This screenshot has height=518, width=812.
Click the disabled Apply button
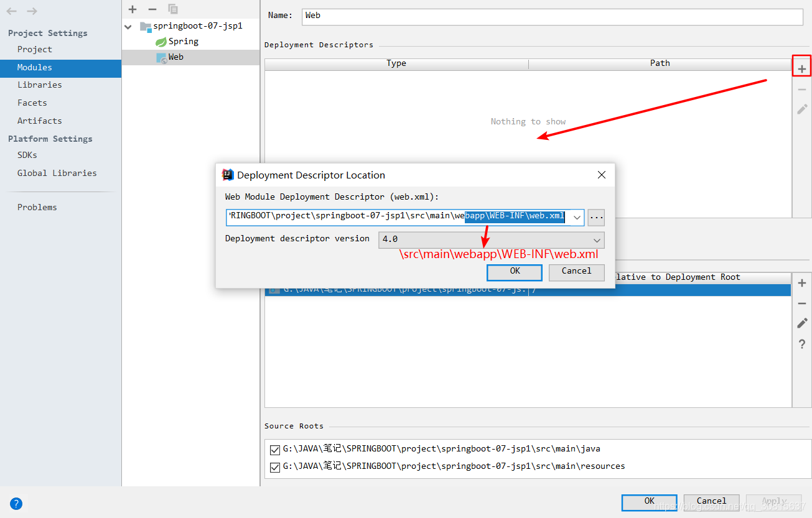[x=774, y=502]
